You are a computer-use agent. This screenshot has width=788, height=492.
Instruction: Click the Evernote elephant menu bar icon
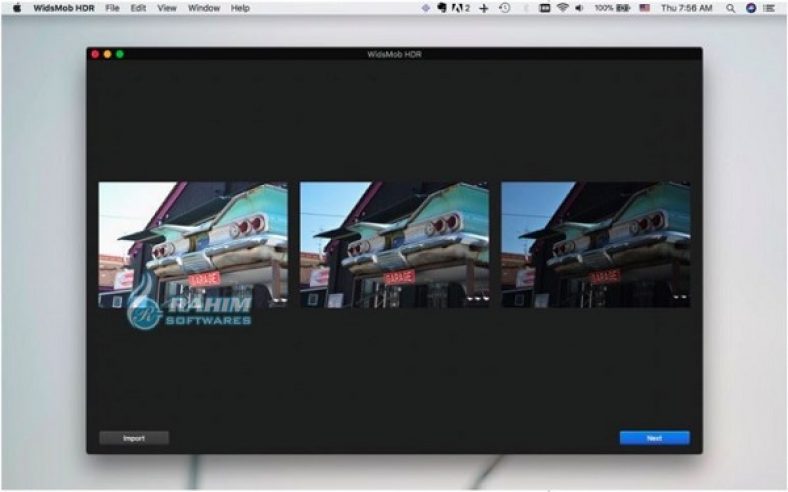coord(442,8)
